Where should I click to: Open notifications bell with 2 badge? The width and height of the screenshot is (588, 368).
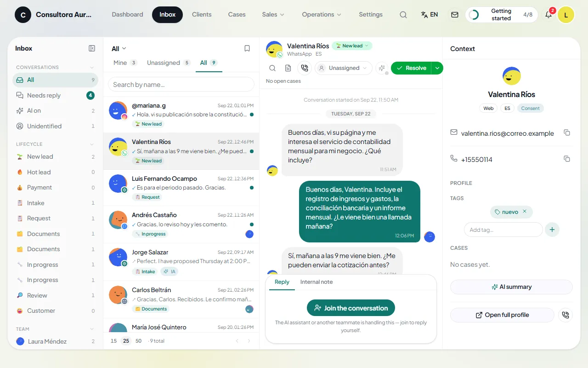pyautogui.click(x=548, y=15)
